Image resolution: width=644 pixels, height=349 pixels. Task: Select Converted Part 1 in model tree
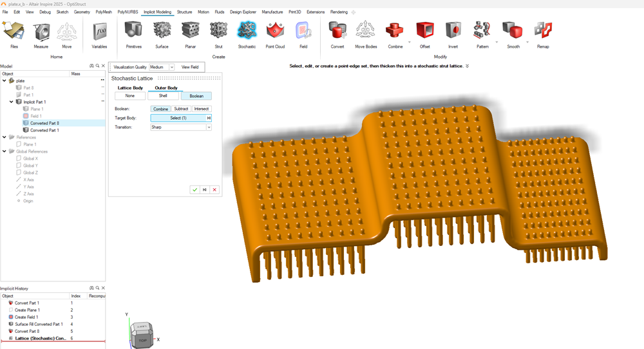(x=44, y=130)
